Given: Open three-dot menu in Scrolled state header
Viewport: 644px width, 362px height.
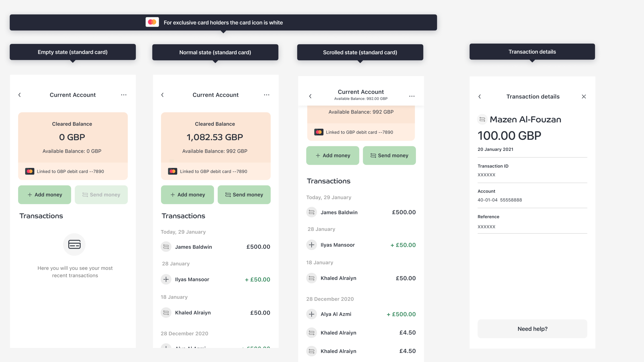Looking at the screenshot, I should pos(412,96).
